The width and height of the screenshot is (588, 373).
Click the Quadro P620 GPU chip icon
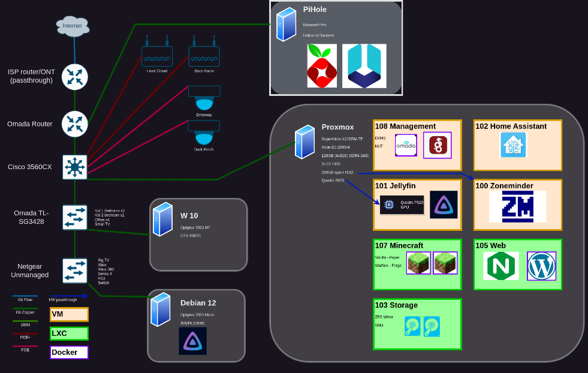point(389,204)
